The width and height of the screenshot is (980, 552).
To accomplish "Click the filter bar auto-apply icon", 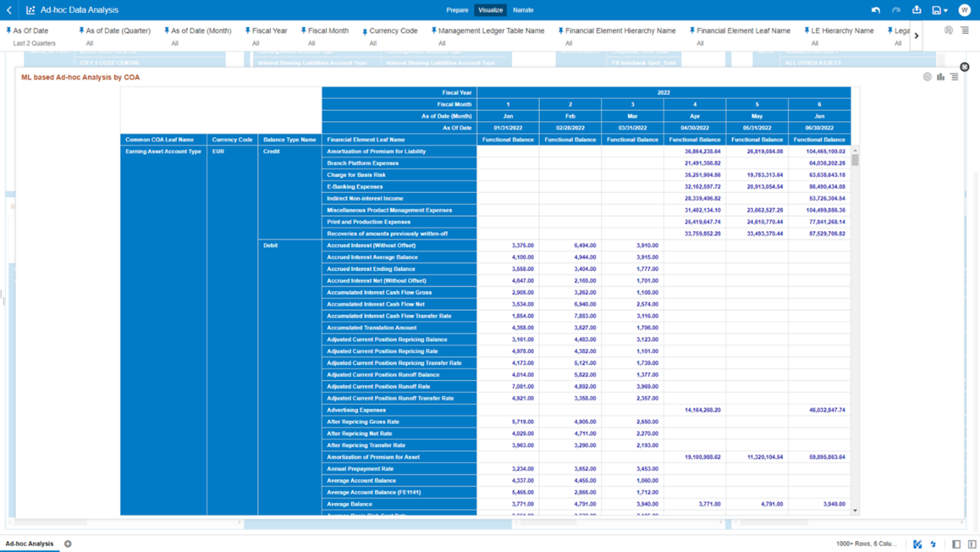I will [949, 31].
